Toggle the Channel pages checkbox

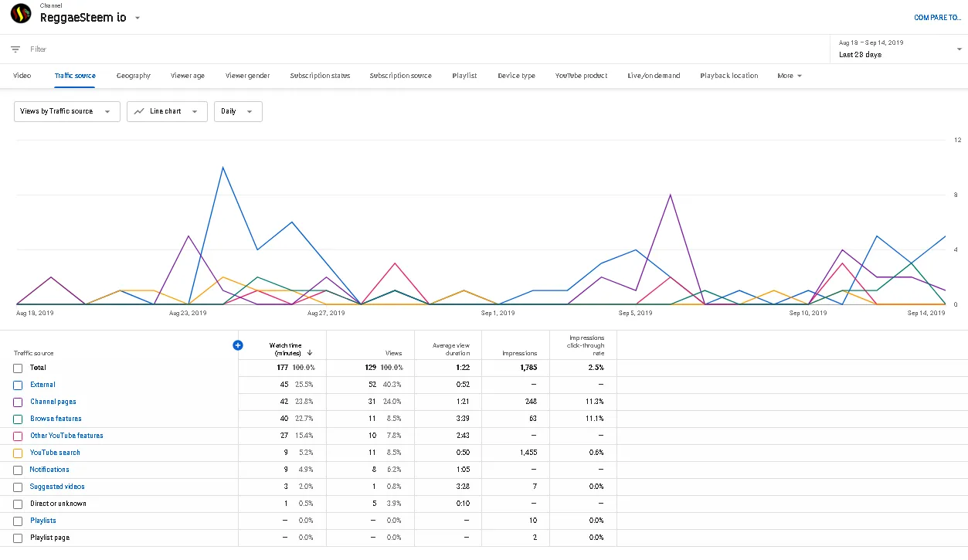(18, 402)
